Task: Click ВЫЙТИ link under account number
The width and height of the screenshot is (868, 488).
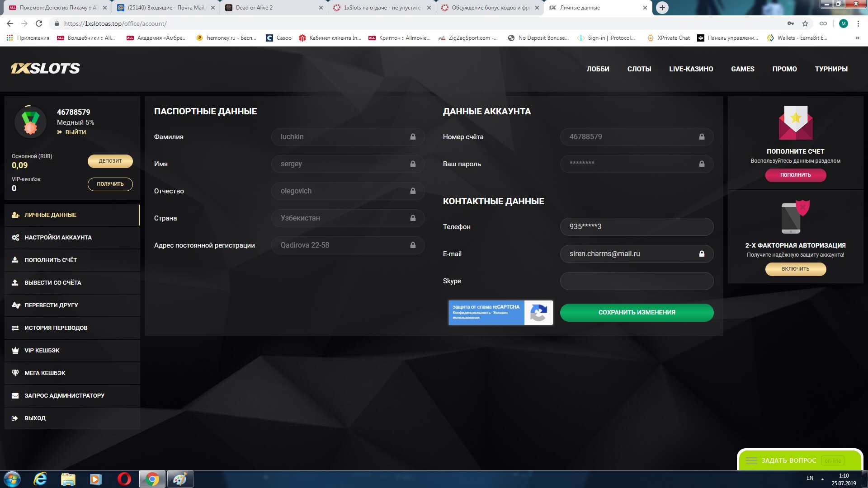Action: [75, 132]
